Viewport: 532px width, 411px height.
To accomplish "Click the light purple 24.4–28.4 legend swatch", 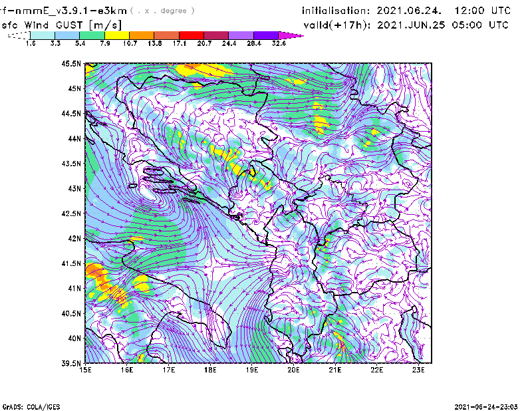I will 241,35.
